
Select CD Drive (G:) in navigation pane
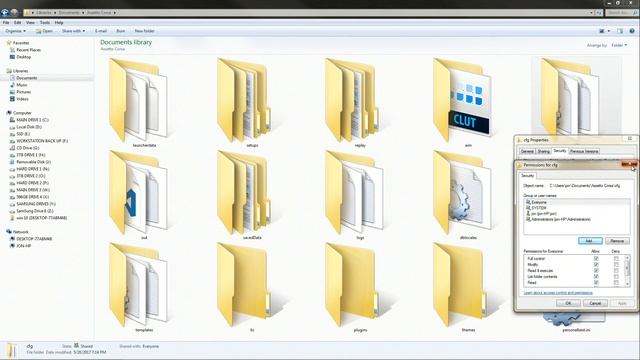[x=24, y=148]
